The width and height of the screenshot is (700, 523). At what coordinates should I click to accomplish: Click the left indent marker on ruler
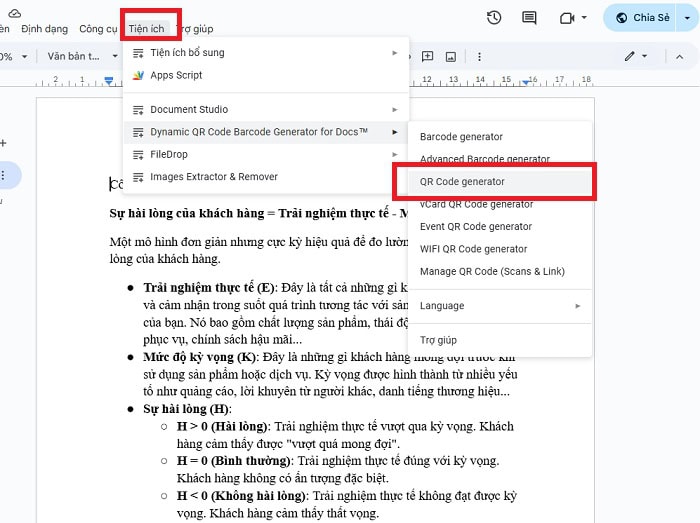coord(109,81)
